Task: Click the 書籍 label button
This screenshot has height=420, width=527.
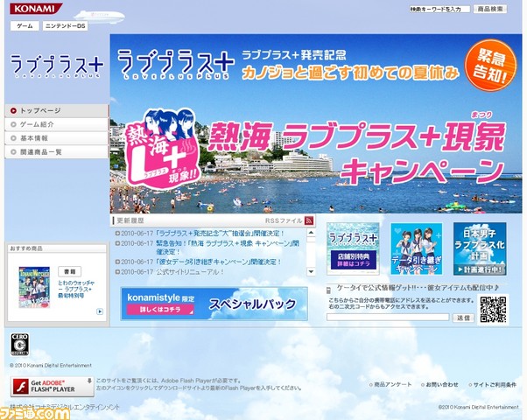Action: 69,271
